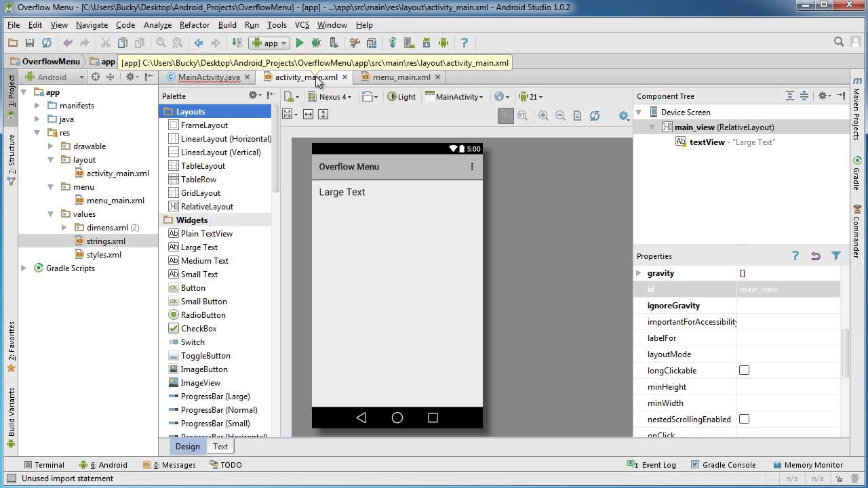This screenshot has width=868, height=488.
Task: Expand the gravity property
Action: coord(638,273)
